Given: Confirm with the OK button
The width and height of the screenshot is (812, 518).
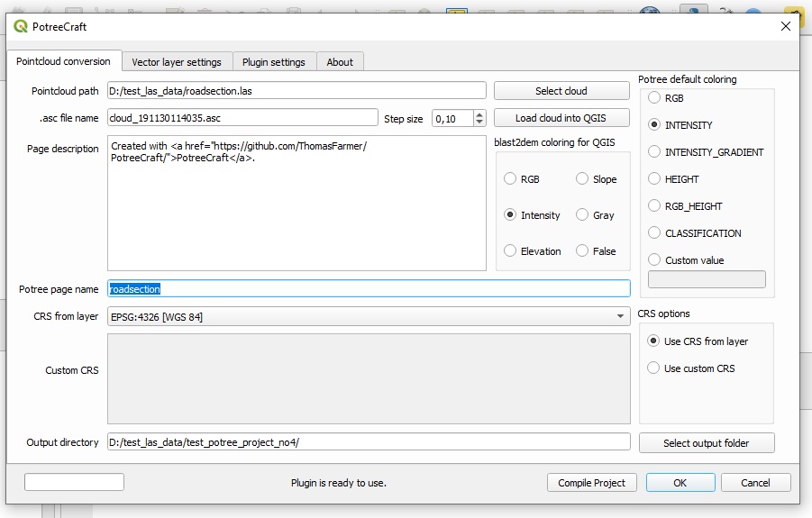Looking at the screenshot, I should (680, 483).
